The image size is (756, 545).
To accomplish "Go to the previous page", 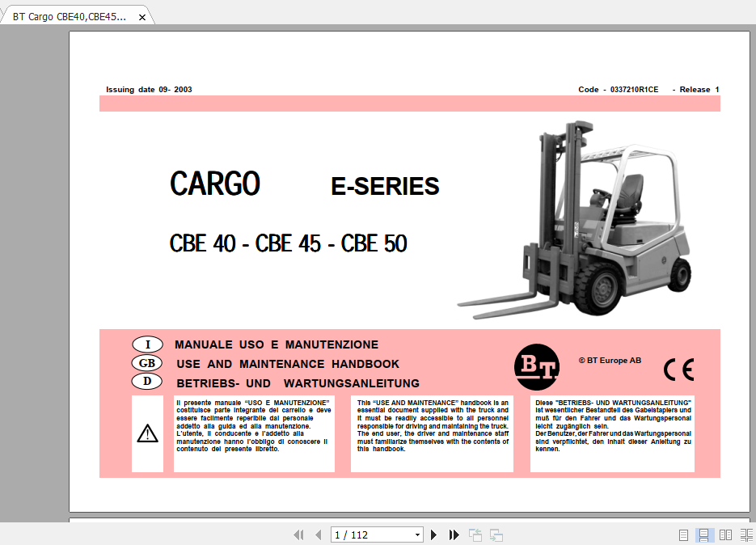I will pos(319,534).
